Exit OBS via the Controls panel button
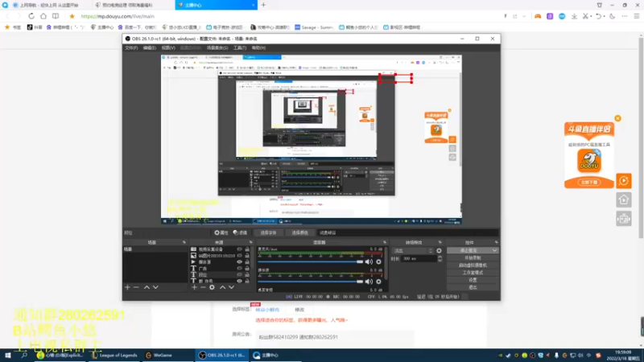The image size is (644, 362). pyautogui.click(x=473, y=287)
